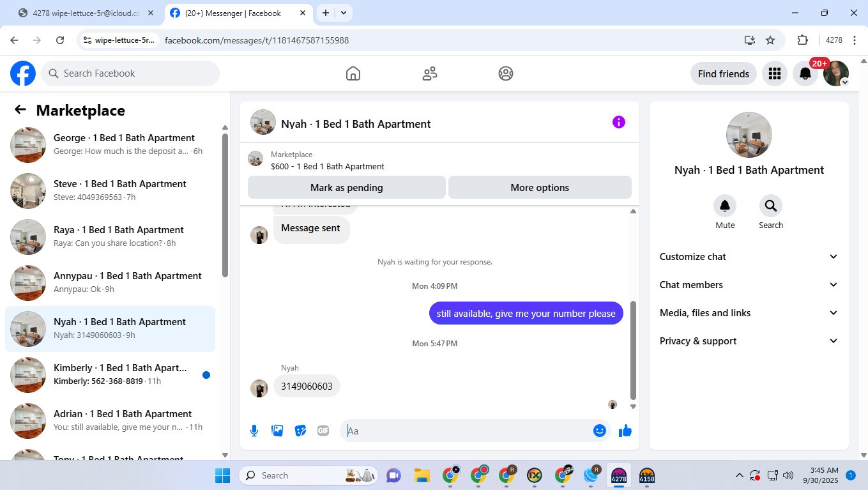Click the More options button
The width and height of the screenshot is (868, 490).
click(x=540, y=188)
